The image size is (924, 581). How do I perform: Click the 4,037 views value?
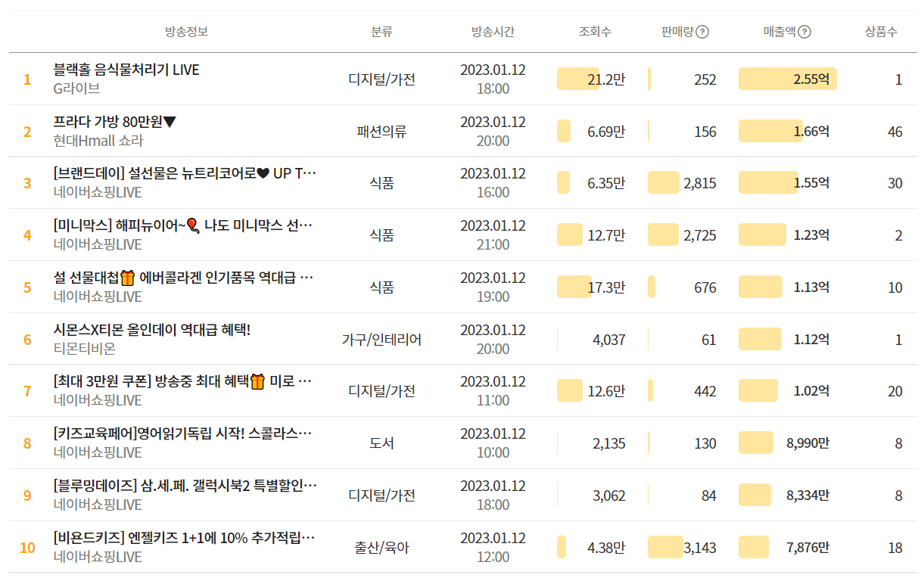click(x=609, y=340)
